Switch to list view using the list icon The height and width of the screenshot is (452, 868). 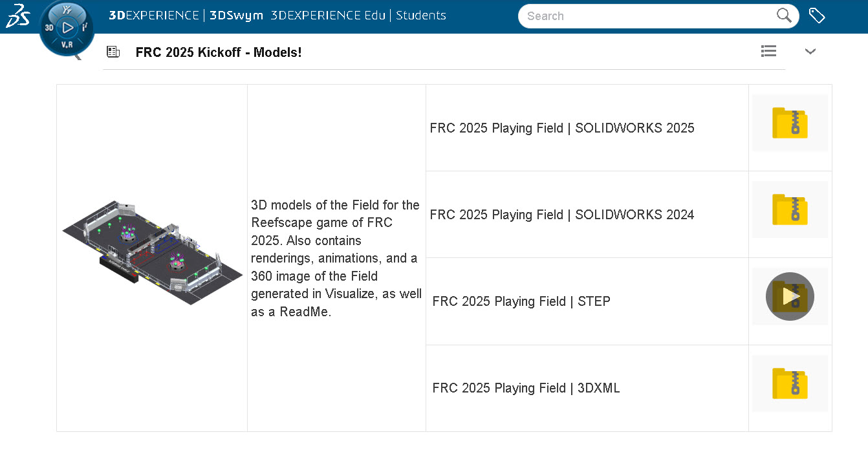[x=768, y=51]
